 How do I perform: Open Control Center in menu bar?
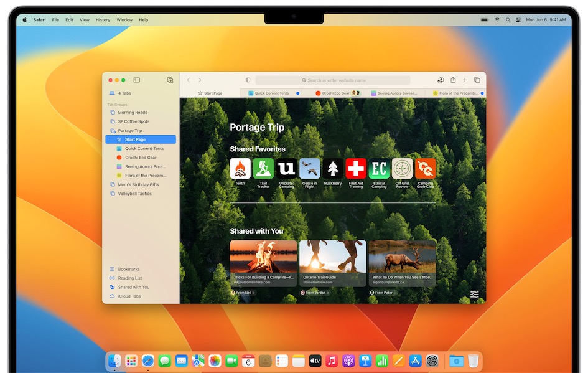click(x=519, y=20)
